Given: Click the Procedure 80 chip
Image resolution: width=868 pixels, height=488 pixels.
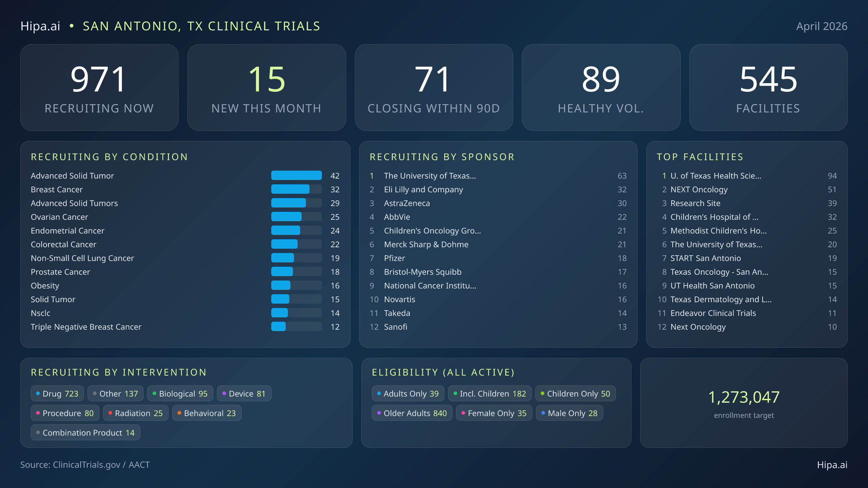Looking at the screenshot, I should [65, 413].
